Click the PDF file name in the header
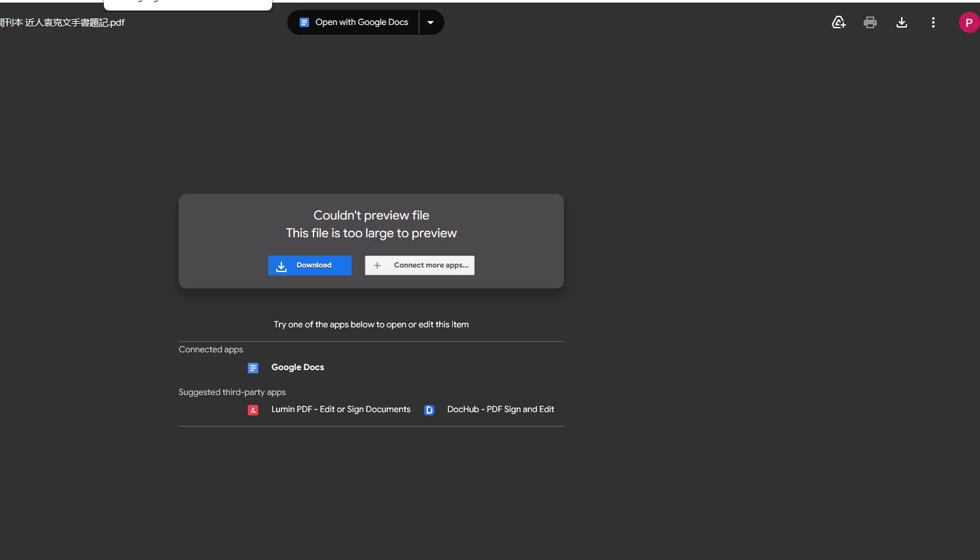 (x=62, y=22)
